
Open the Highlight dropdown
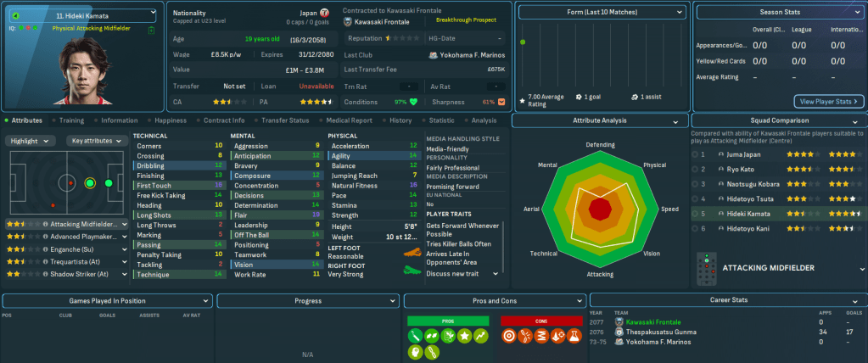coord(33,141)
